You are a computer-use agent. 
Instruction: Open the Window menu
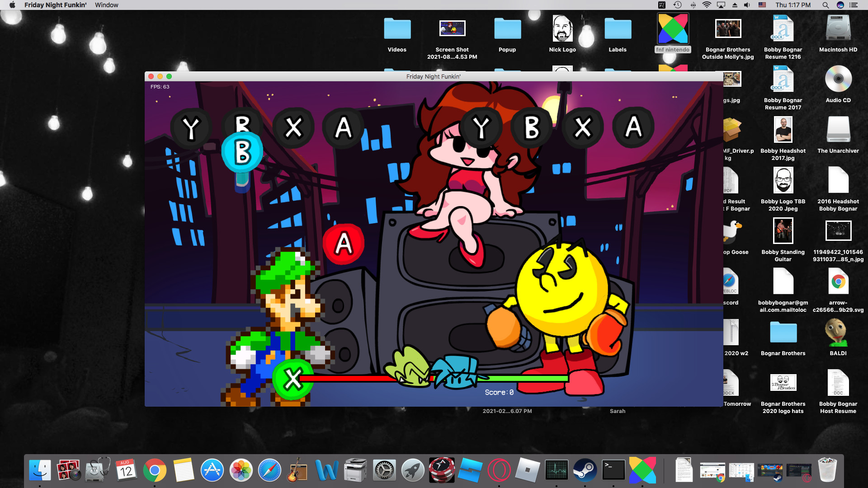[106, 5]
